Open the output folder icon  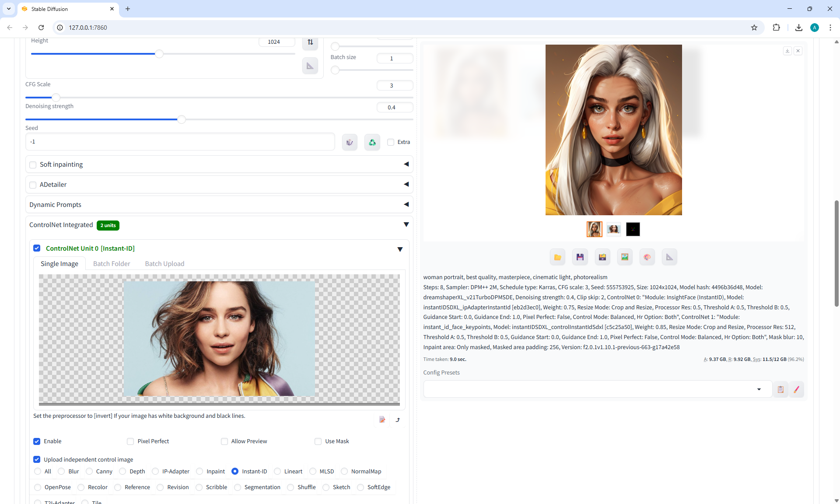[x=557, y=257]
